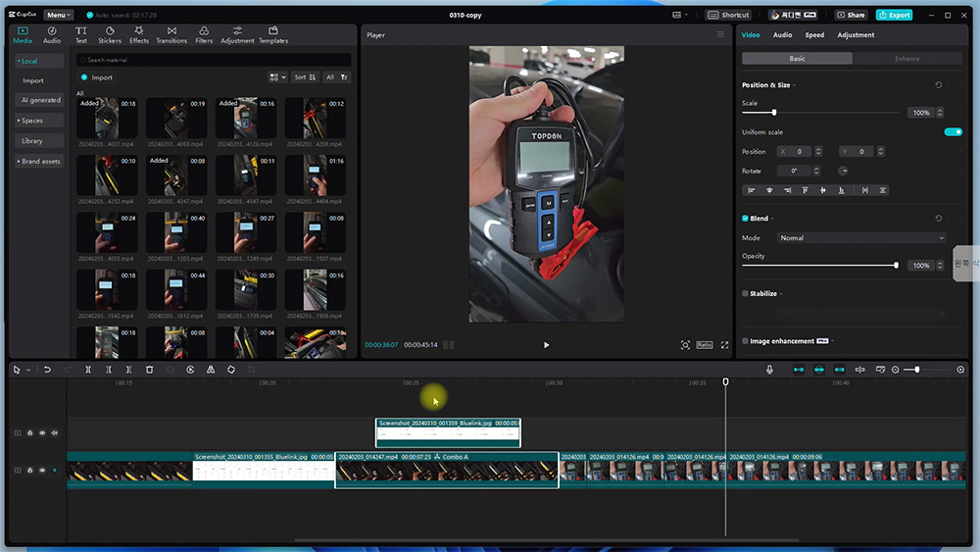Screen dimensions: 980x552
Task: Click the player fullscreen icon
Action: [724, 345]
